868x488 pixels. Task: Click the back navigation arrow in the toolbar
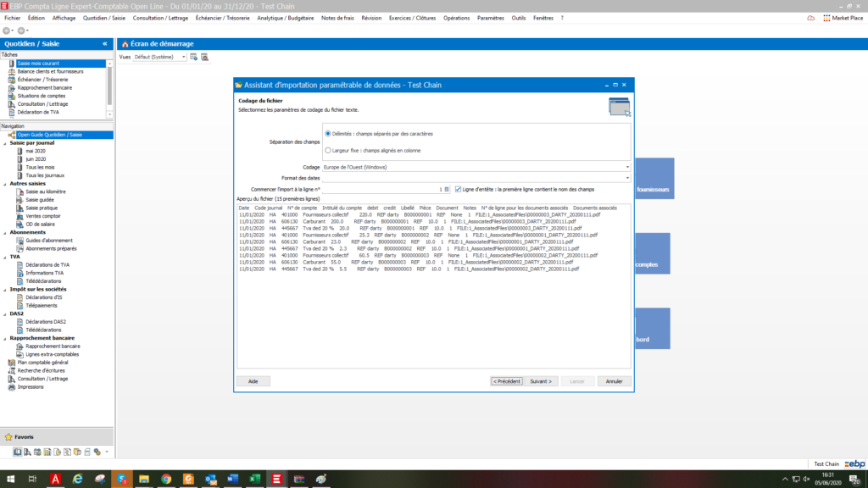(7, 30)
